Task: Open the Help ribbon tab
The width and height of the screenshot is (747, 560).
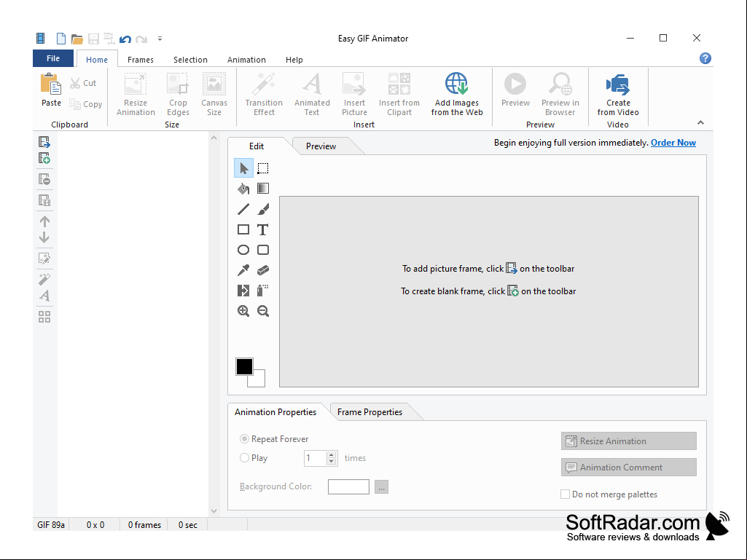Action: click(x=294, y=60)
